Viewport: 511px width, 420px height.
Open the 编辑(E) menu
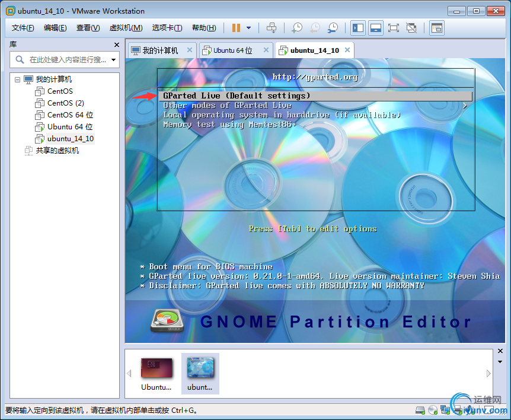tap(55, 28)
